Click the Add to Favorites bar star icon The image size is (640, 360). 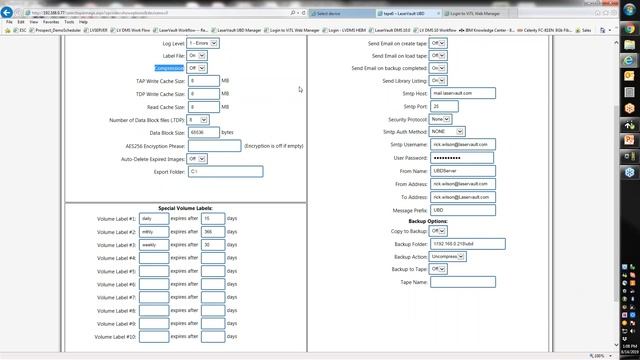[7, 30]
